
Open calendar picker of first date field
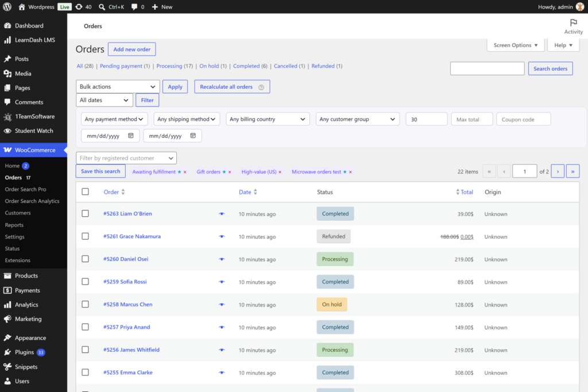[x=130, y=136]
